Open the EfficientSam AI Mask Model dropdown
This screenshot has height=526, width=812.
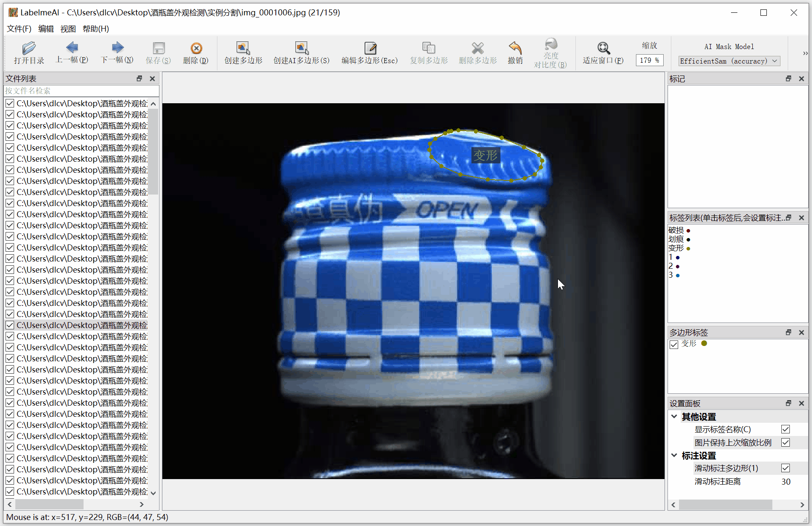[x=729, y=61]
